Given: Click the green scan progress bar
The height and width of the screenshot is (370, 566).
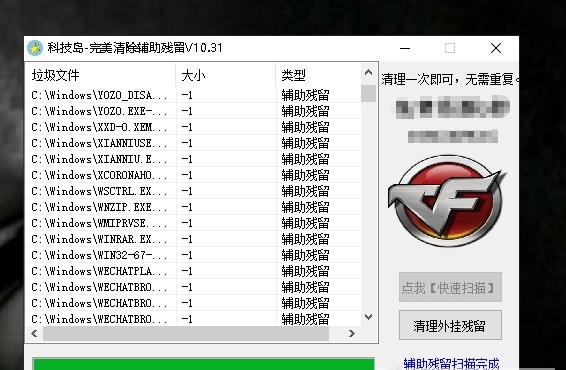Looking at the screenshot, I should tap(204, 364).
